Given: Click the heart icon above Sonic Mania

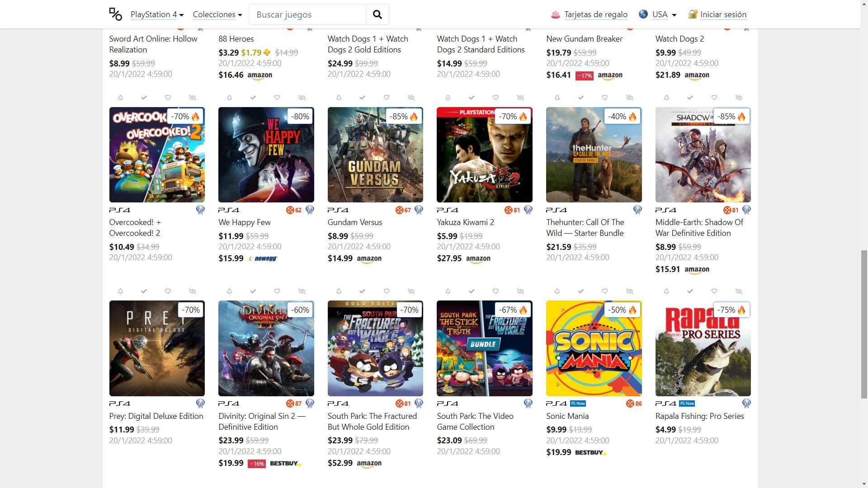Looking at the screenshot, I should pyautogui.click(x=605, y=291).
